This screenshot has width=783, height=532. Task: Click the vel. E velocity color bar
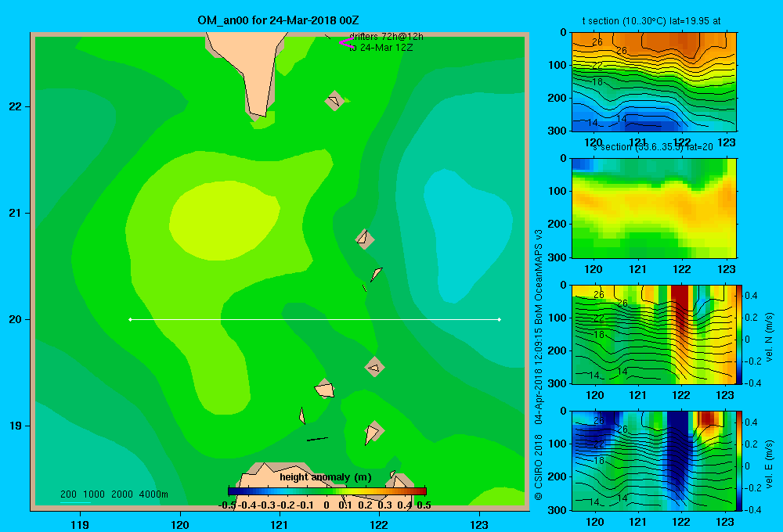click(x=739, y=461)
